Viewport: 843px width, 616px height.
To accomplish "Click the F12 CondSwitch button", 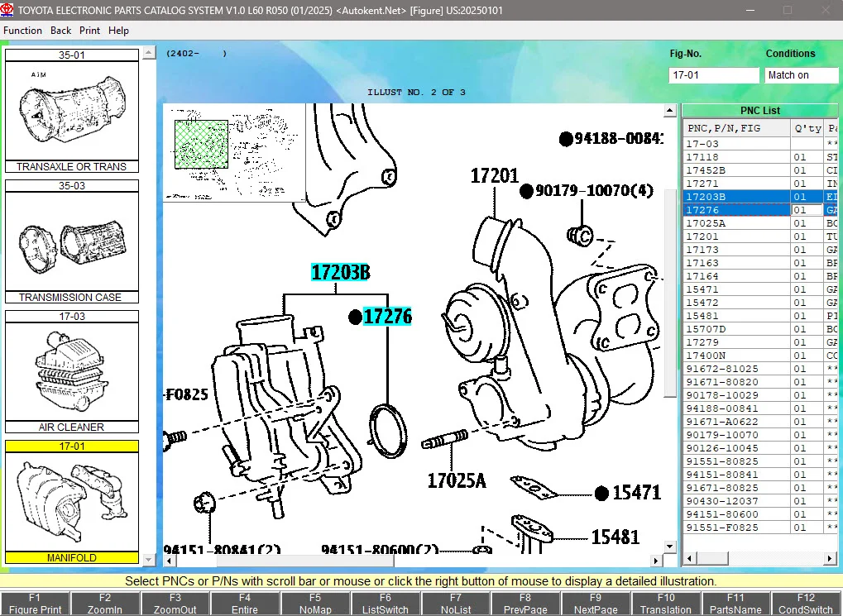I will tap(806, 604).
